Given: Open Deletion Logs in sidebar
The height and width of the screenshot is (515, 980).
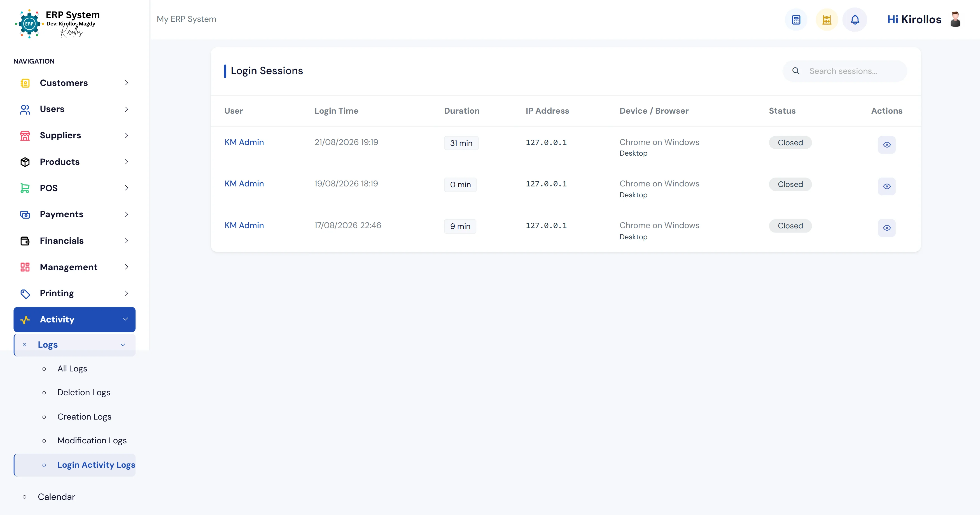Looking at the screenshot, I should [x=84, y=392].
